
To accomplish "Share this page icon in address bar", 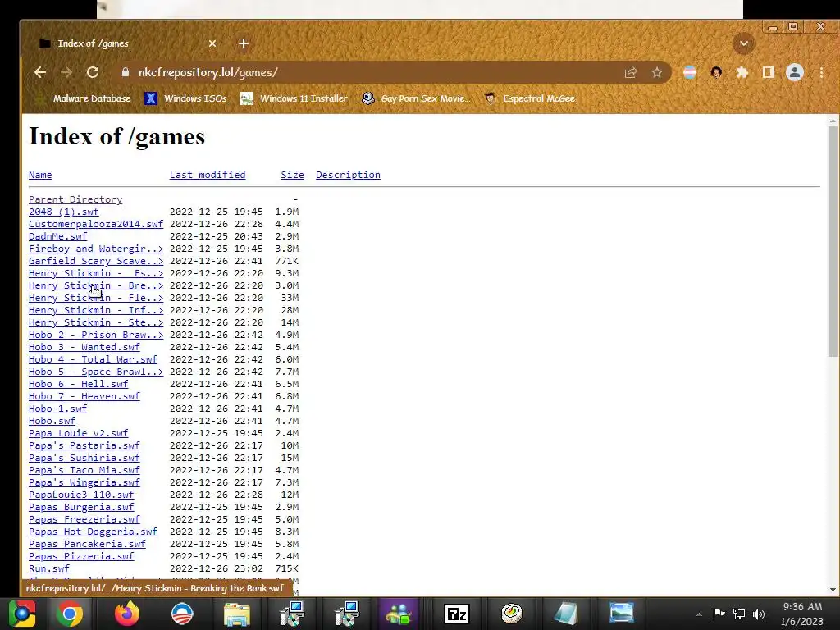I will [x=631, y=72].
